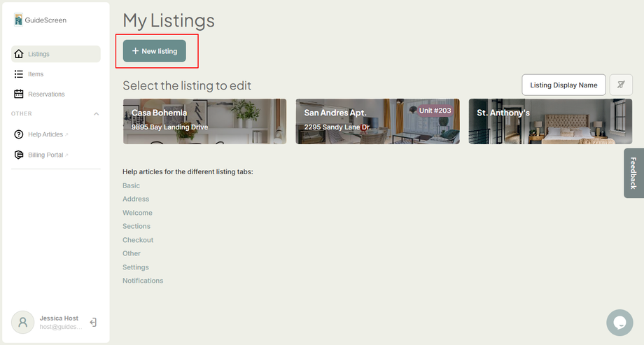Open the Listing Display Name dropdown
Screen dimensions: 644x345
pos(563,85)
